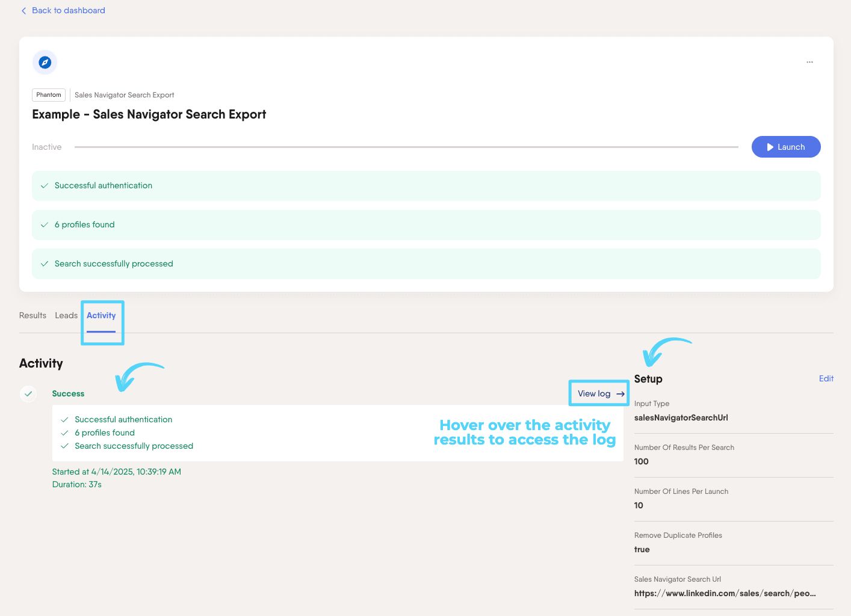Click the Activity section heading

pyautogui.click(x=41, y=363)
